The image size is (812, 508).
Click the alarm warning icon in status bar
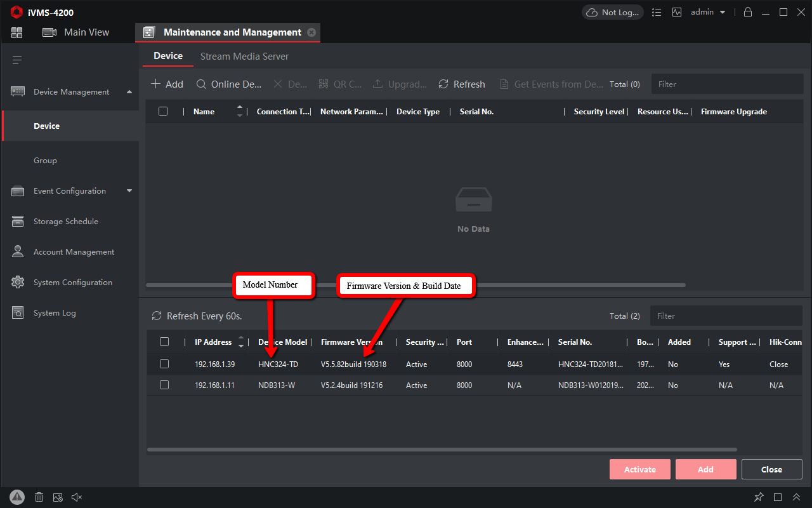tap(17, 497)
